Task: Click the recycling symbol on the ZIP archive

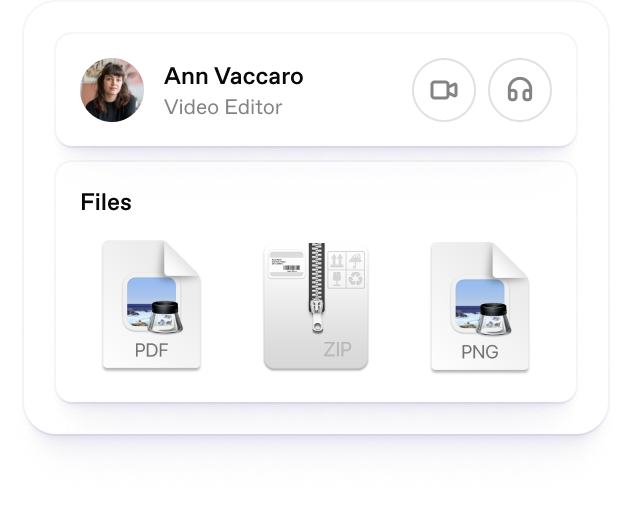Action: pos(356,279)
